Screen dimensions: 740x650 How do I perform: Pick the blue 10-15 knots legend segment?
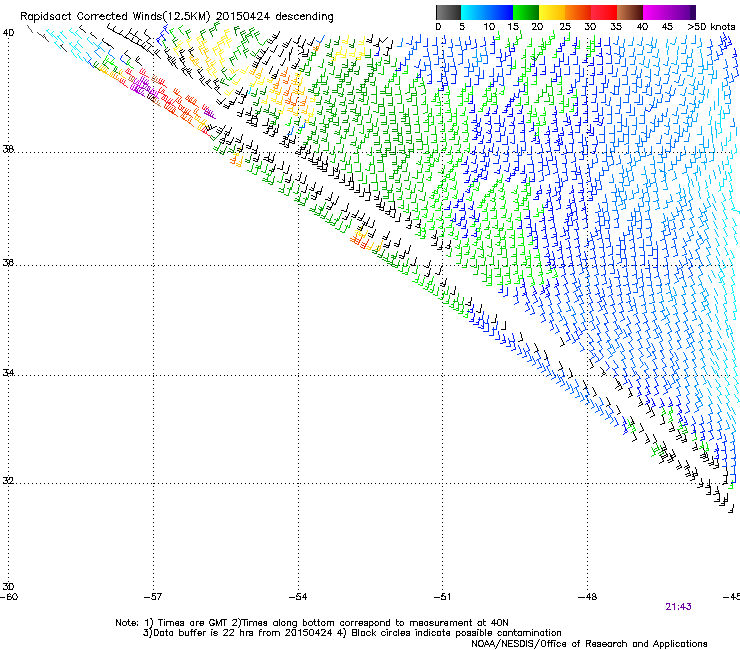click(500, 12)
